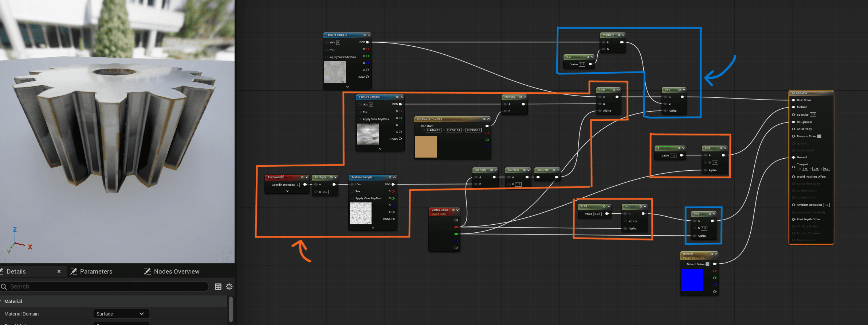Click the TexCoord node output pin
Screen dimensions: 868x325
pyautogui.click(x=305, y=185)
